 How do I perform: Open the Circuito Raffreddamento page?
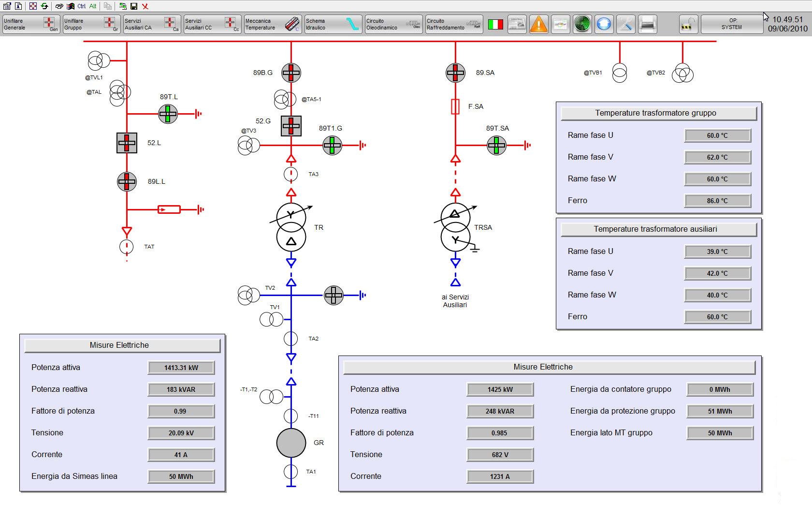coord(454,24)
